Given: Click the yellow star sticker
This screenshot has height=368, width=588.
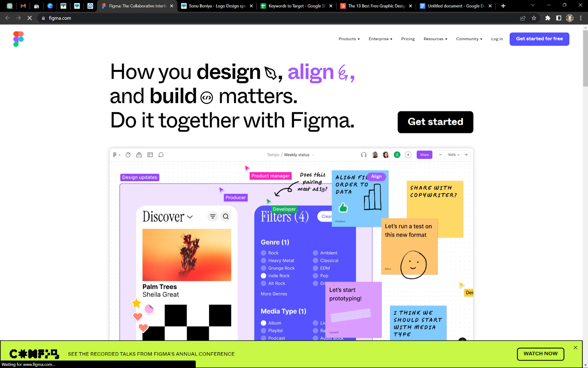Looking at the screenshot, I should (x=136, y=303).
